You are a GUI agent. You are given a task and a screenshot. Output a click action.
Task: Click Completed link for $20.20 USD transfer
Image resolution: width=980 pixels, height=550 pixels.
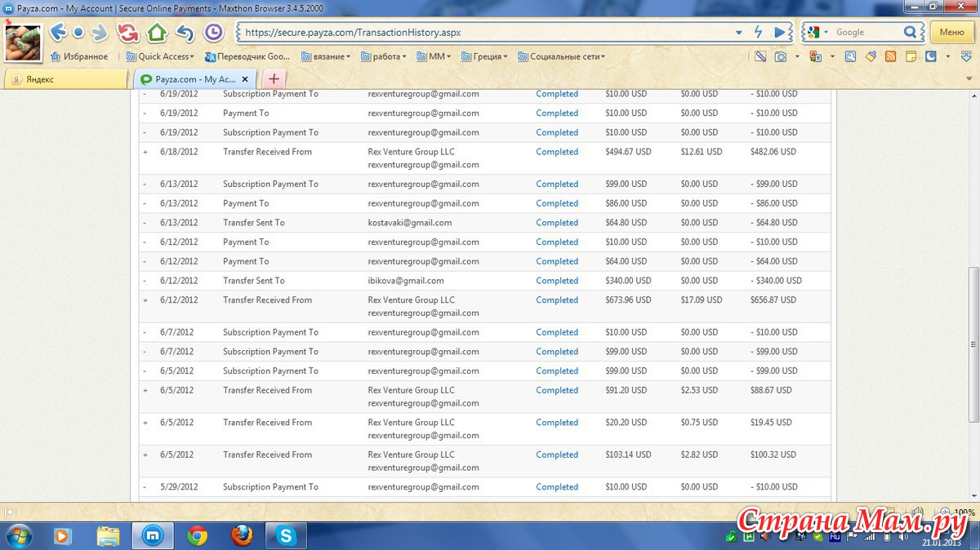point(557,423)
